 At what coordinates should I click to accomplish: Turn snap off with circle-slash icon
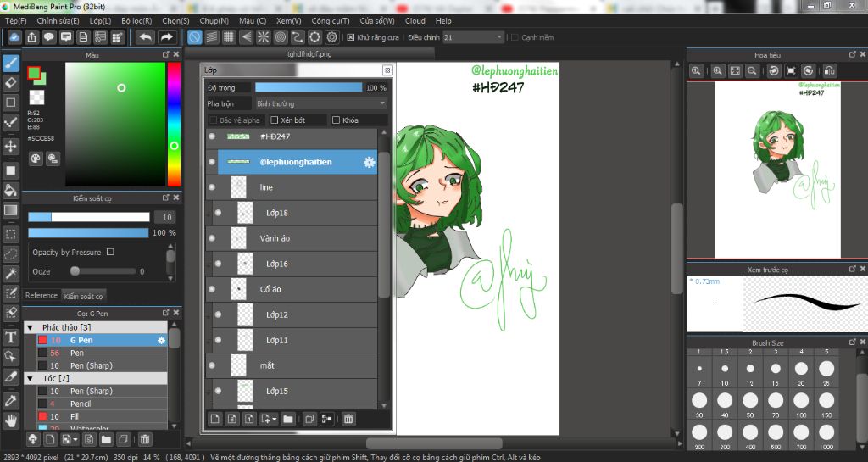(x=194, y=37)
